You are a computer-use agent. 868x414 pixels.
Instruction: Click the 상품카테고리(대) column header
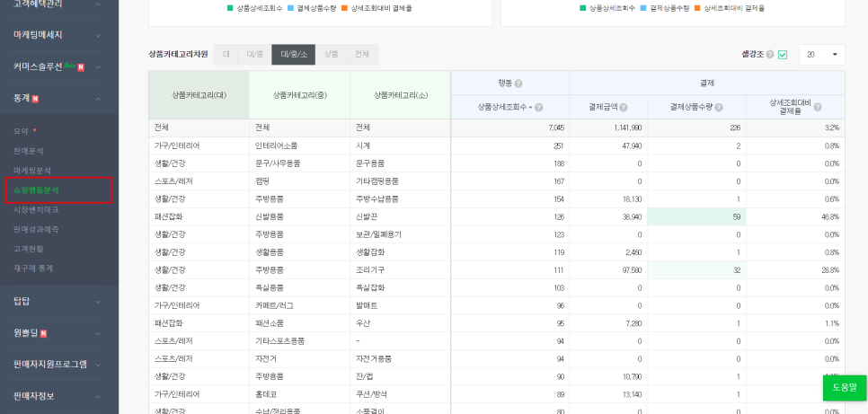tap(199, 94)
